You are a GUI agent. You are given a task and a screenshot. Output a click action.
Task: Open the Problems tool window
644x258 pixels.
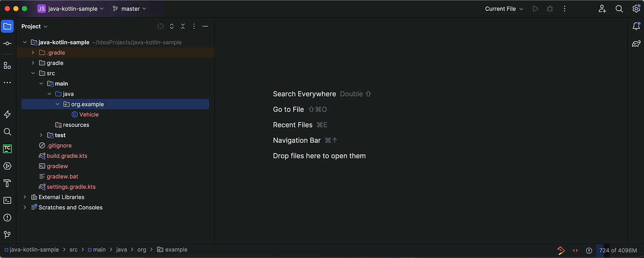point(7,218)
